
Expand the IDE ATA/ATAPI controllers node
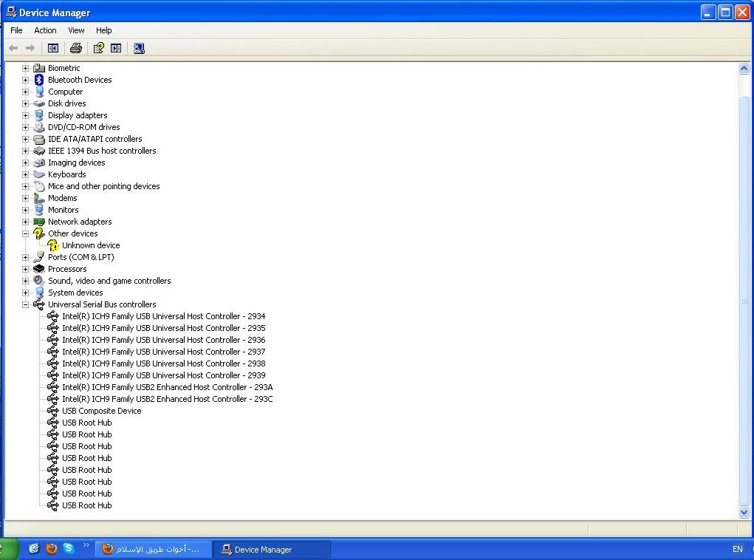coord(26,139)
